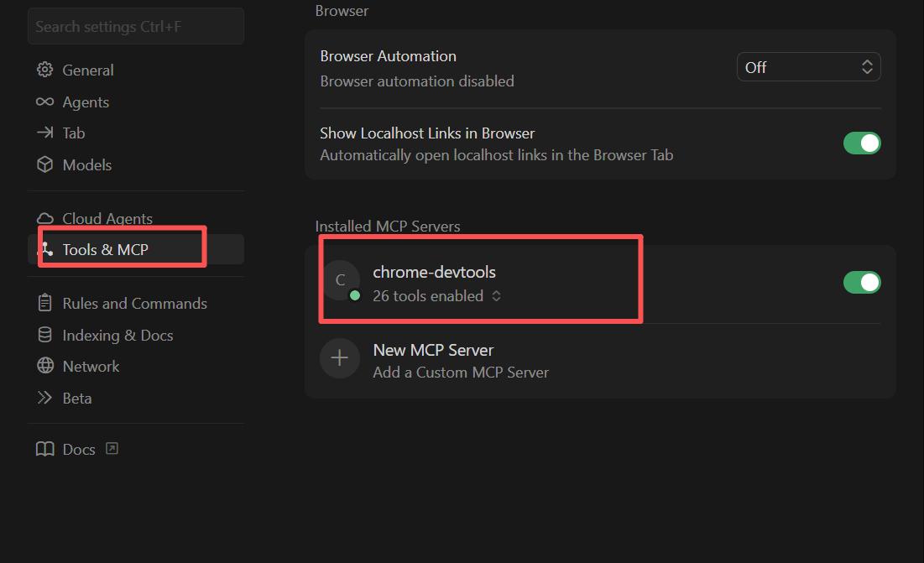Go to Beta settings section
Image resolution: width=924 pixels, height=563 pixels.
click(76, 399)
